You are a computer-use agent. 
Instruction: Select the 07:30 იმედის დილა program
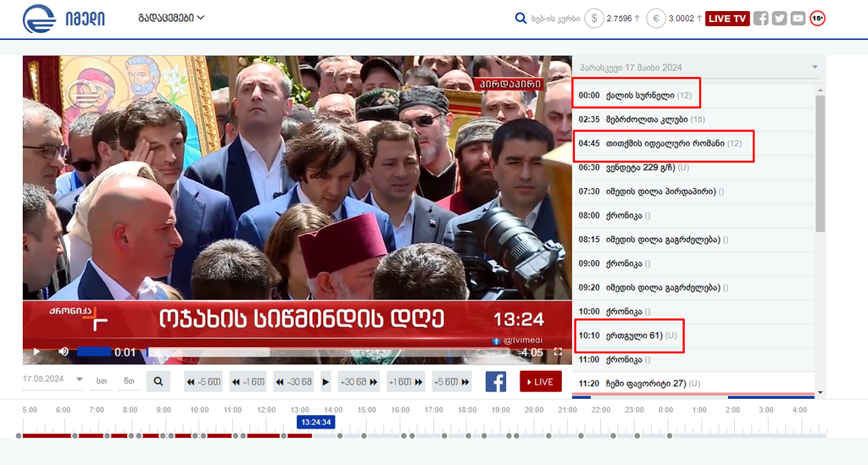coord(693,191)
